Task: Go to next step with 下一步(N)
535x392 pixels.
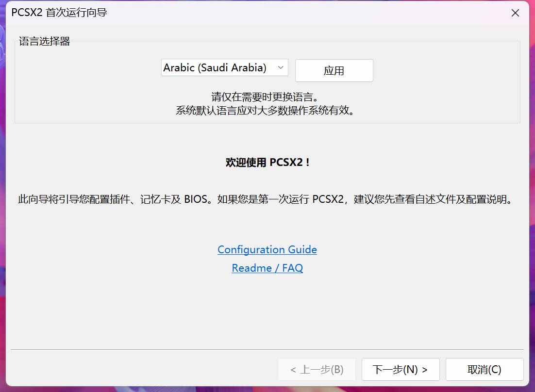Action: pos(401,369)
